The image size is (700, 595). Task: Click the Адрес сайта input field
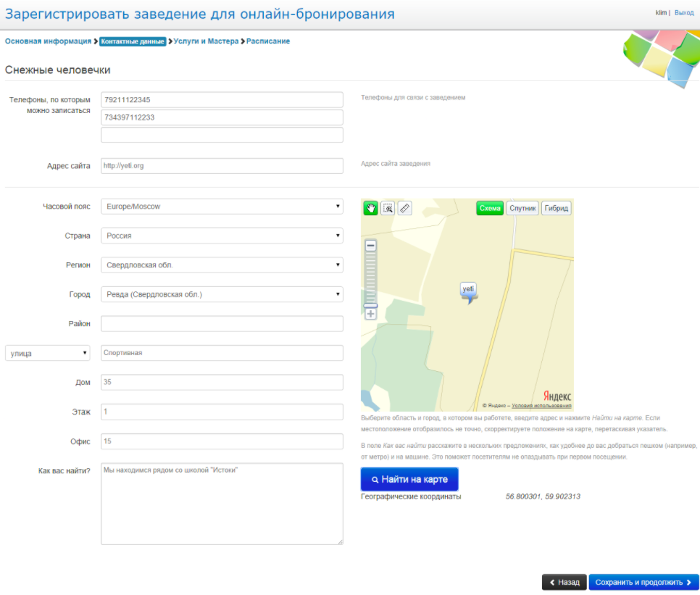point(222,166)
